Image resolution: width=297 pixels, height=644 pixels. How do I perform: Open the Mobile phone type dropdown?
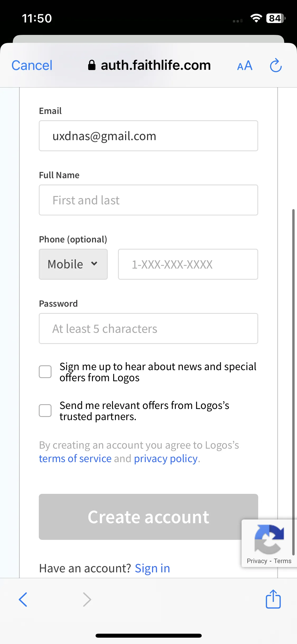pos(73,264)
